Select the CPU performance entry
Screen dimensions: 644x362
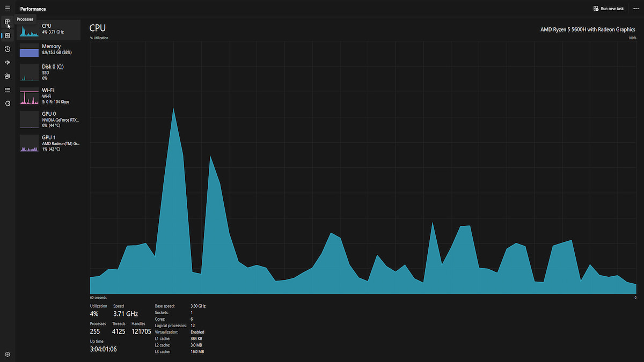pyautogui.click(x=49, y=29)
